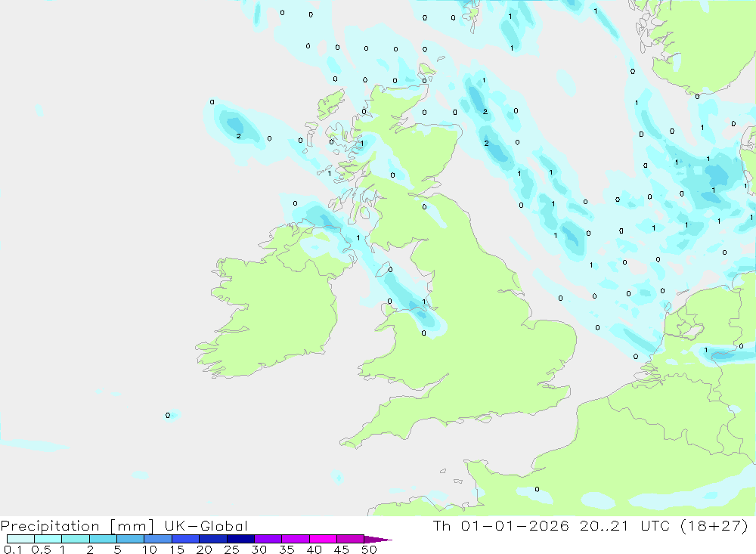Image resolution: width=756 pixels, height=554 pixels.
Task: Click the '0.1' legend scale value
Action: [x=14, y=549]
